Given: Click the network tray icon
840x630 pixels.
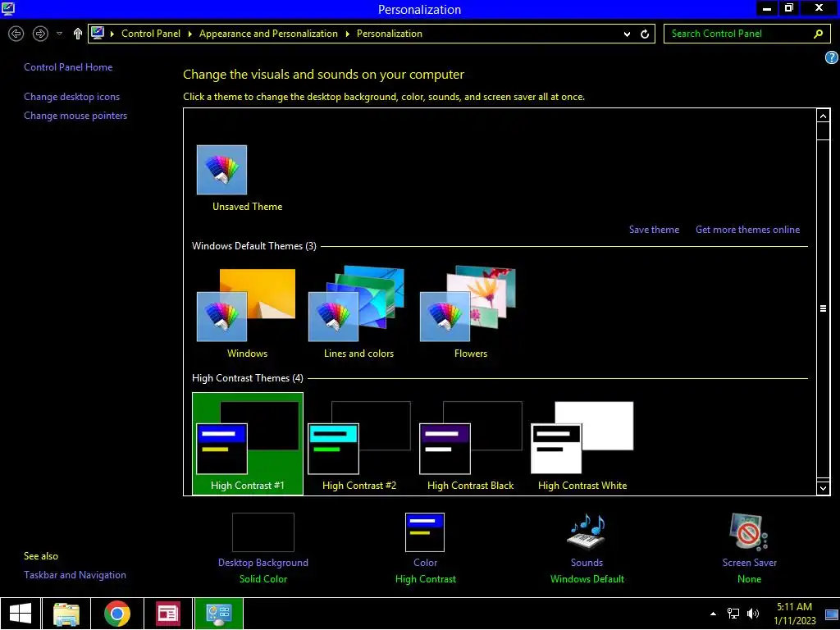Looking at the screenshot, I should pos(733,614).
